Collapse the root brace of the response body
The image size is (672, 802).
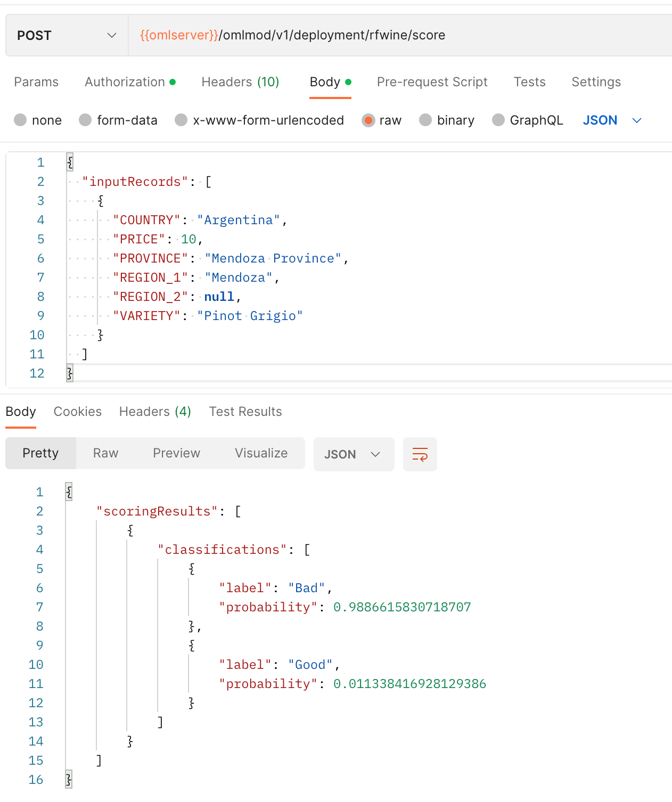click(x=68, y=491)
